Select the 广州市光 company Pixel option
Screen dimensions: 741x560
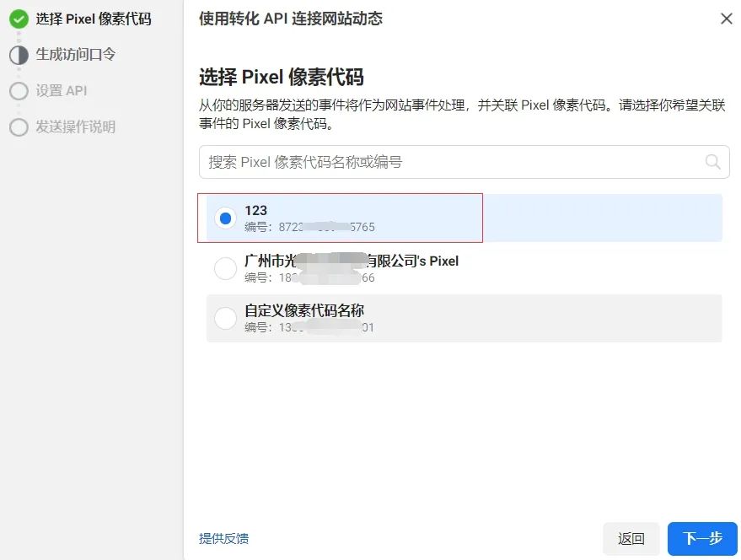(225, 268)
